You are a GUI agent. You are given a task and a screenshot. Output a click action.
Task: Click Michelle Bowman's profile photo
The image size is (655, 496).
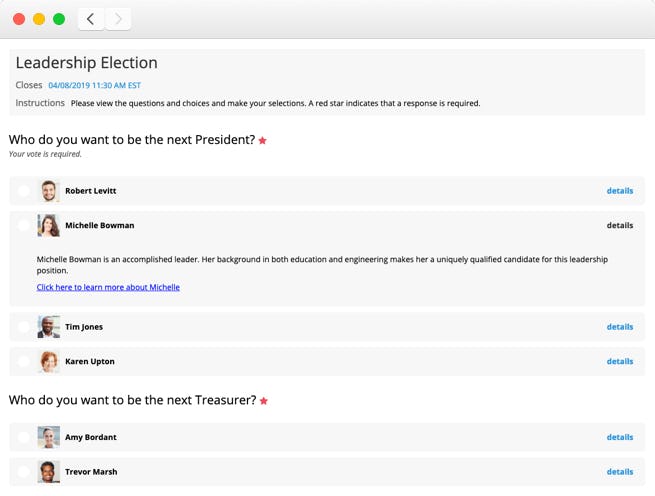point(49,226)
